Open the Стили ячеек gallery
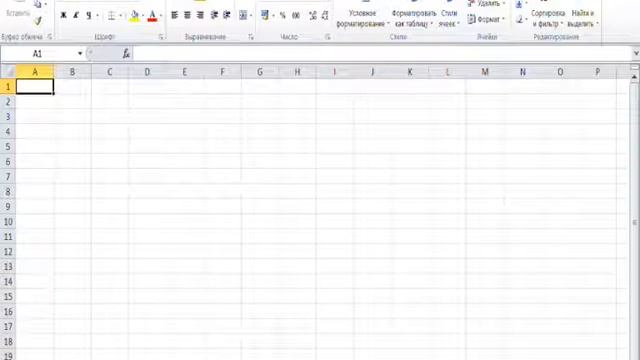 click(449, 18)
